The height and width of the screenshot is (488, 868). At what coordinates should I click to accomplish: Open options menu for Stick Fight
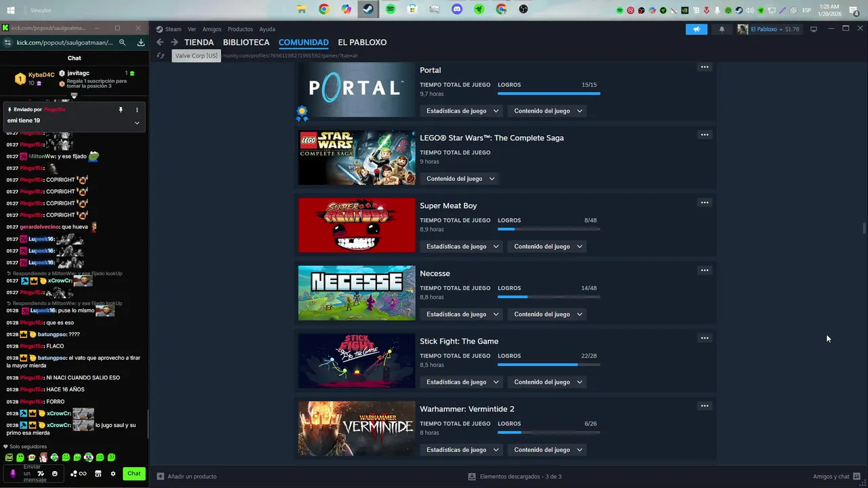click(705, 338)
